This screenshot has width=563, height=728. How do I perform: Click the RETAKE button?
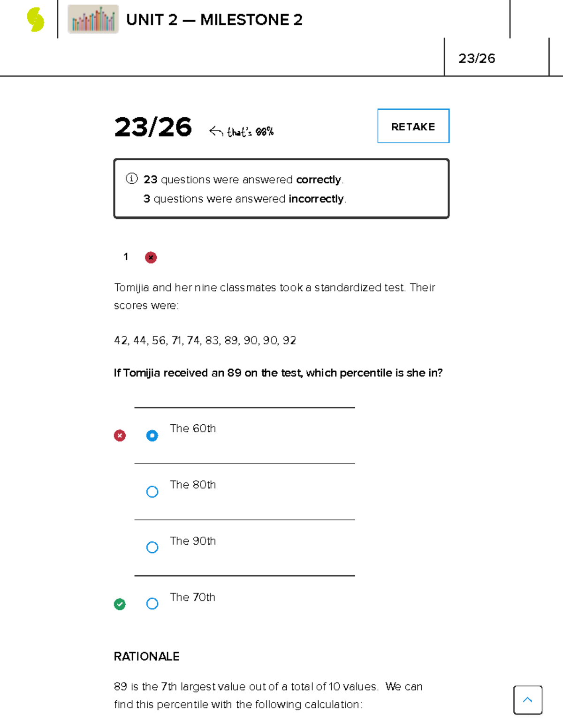click(413, 126)
